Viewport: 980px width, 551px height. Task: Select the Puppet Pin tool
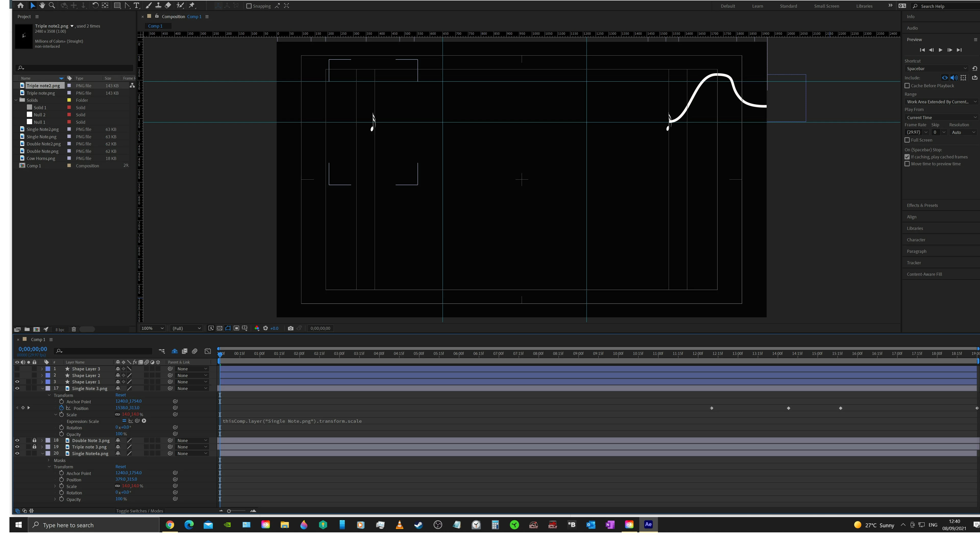[x=192, y=6]
